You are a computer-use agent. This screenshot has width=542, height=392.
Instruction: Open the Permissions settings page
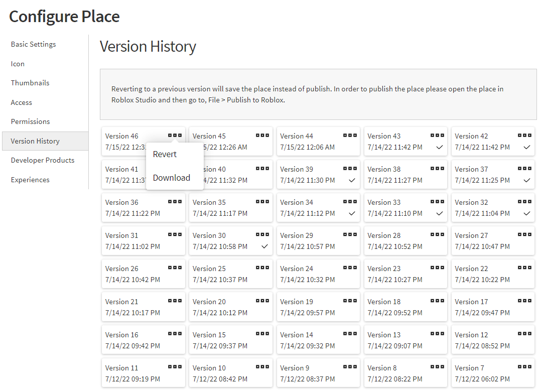[30, 121]
